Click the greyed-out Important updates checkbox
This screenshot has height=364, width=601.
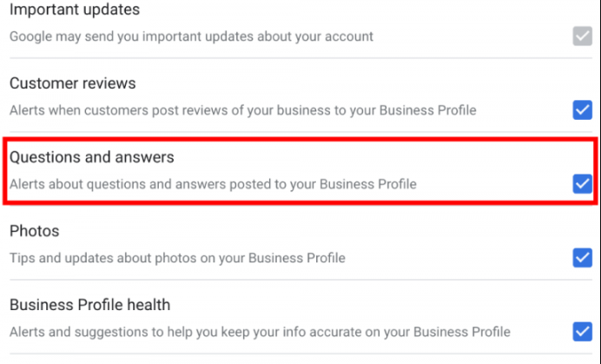pyautogui.click(x=582, y=36)
